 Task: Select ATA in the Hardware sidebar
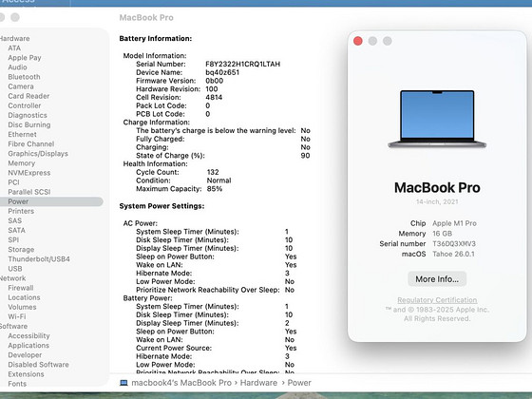(x=14, y=48)
